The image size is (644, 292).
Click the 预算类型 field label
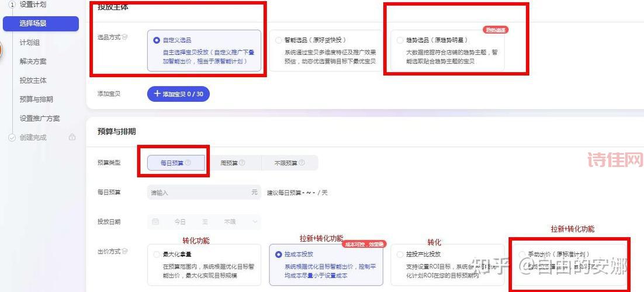tap(109, 162)
